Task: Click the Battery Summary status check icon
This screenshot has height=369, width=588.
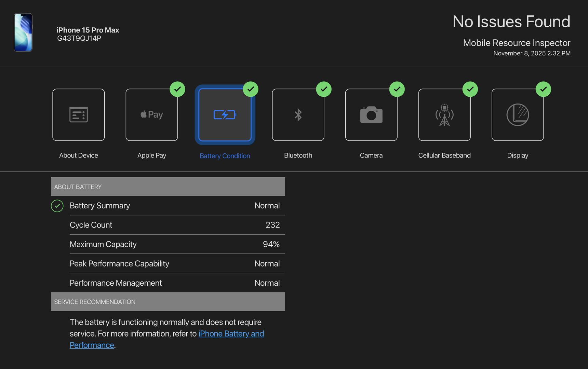Action: (x=57, y=206)
